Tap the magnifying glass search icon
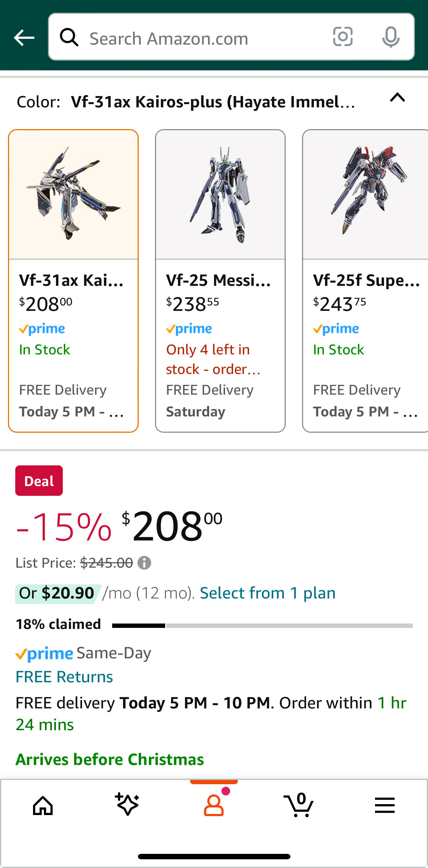The image size is (428, 868). [x=69, y=37]
